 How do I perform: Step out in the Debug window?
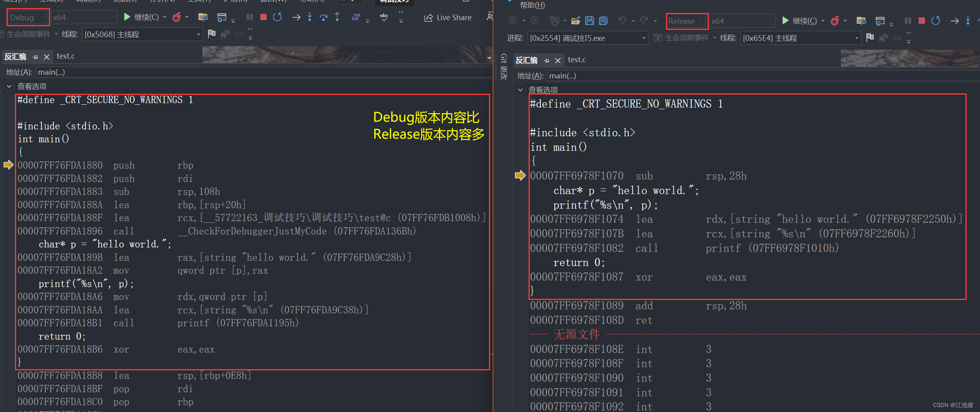coord(337,17)
